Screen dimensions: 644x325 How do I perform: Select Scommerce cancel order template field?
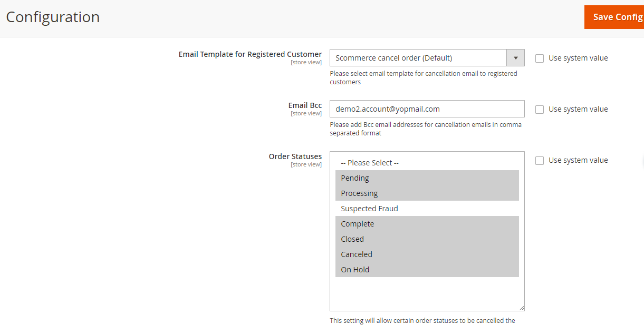click(418, 58)
